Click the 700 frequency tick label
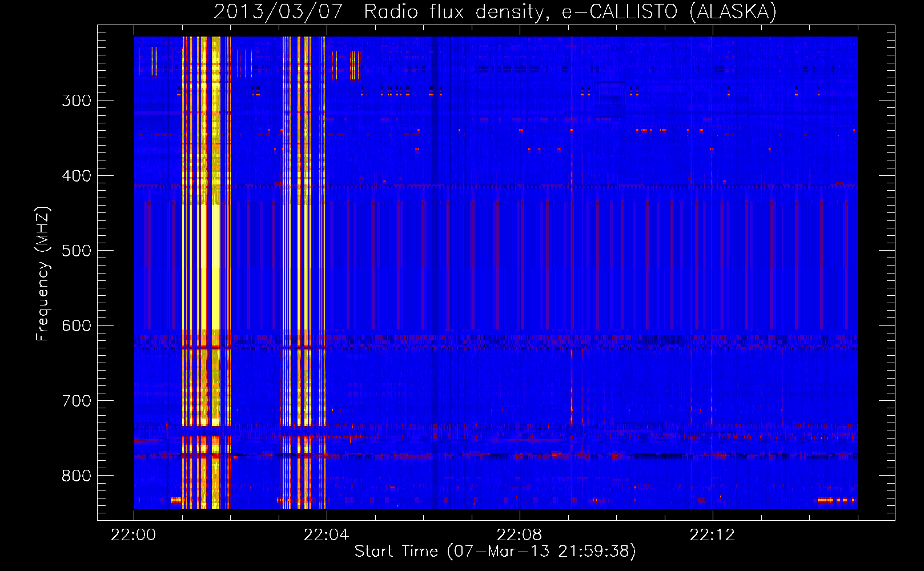The width and height of the screenshot is (924, 571). (77, 401)
